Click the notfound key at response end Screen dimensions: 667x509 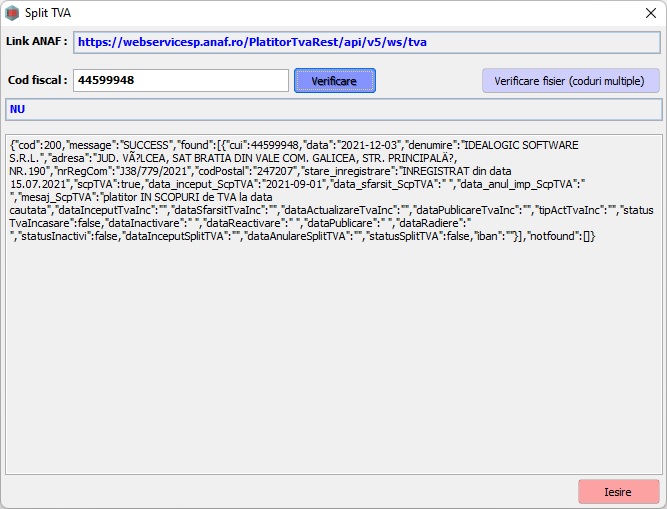coord(555,237)
